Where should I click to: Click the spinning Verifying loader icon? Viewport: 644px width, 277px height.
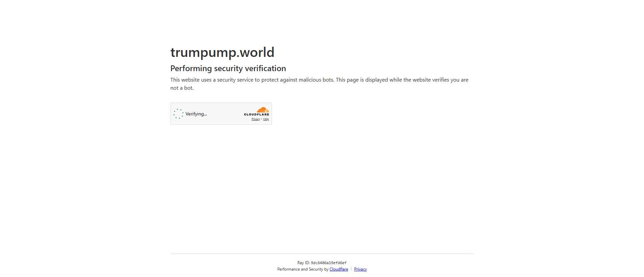click(178, 114)
